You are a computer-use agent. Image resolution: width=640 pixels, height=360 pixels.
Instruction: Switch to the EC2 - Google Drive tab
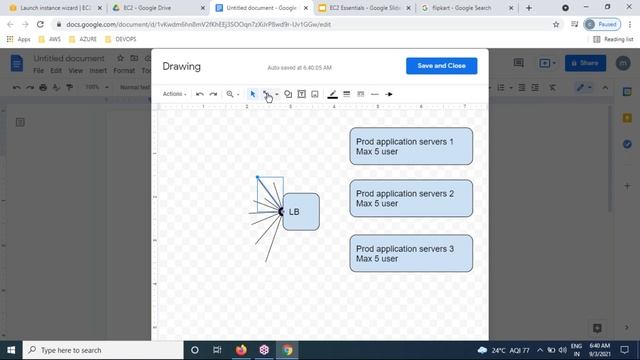(159, 8)
